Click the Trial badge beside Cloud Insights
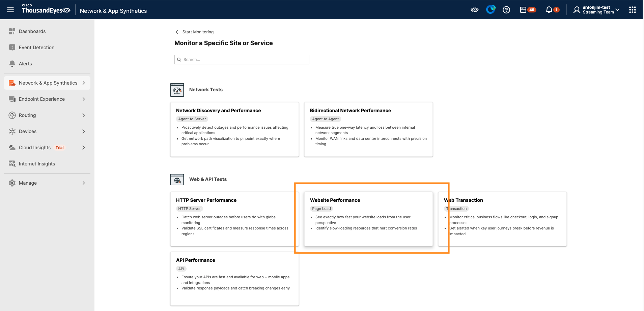Image resolution: width=644 pixels, height=311 pixels. (x=60, y=148)
